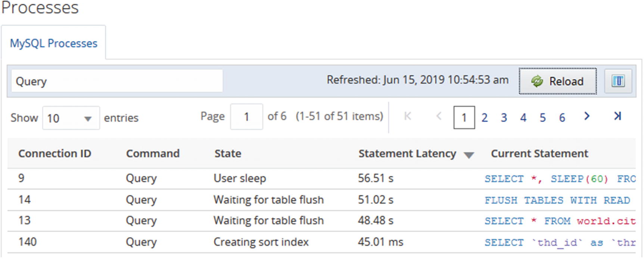Viewport: 644px width, 259px height.
Task: Focus the Query filter field
Action: point(117,81)
